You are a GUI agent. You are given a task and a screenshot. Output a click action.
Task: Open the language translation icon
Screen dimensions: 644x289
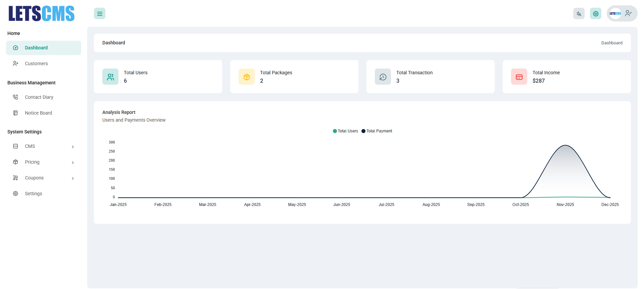pyautogui.click(x=579, y=14)
